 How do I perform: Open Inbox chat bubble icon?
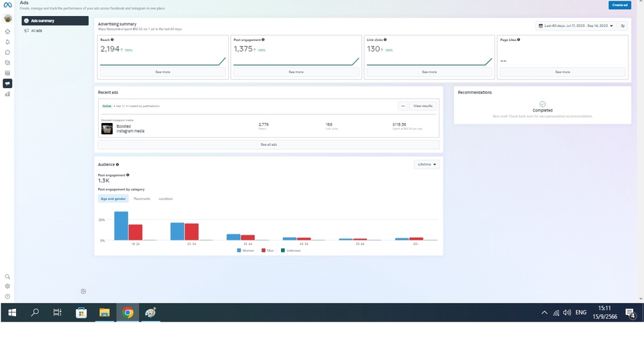7,52
